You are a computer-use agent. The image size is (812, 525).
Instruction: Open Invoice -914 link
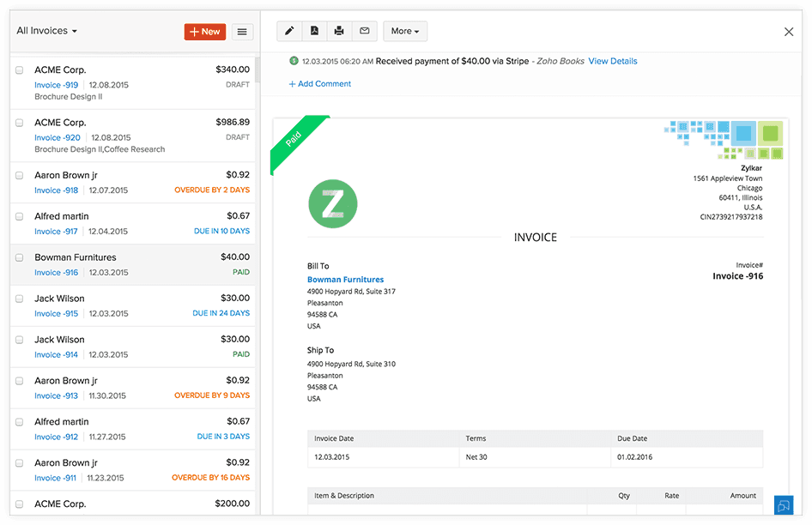[56, 354]
